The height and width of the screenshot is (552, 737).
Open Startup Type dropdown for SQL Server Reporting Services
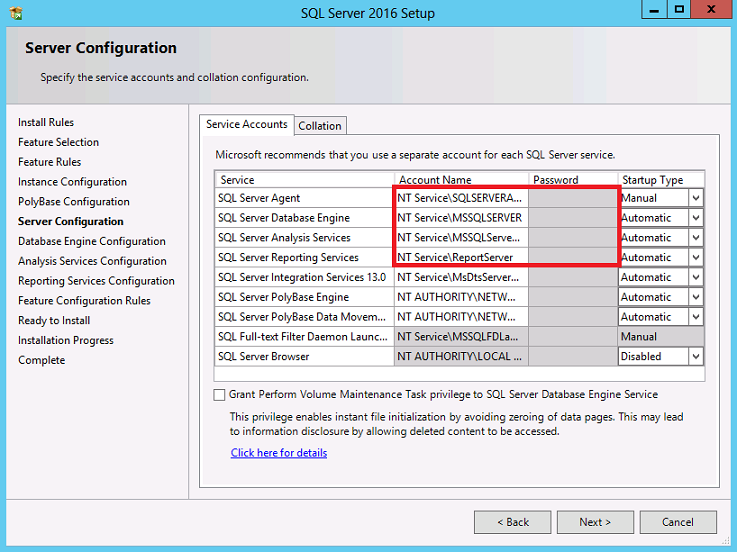coord(696,257)
